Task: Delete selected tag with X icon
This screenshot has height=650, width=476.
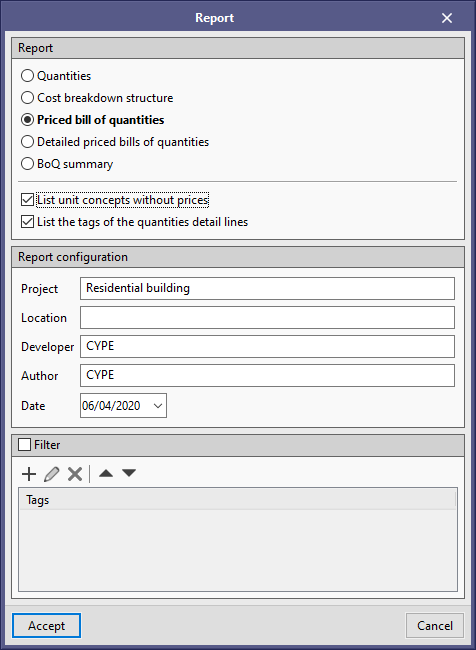Action: tap(75, 473)
